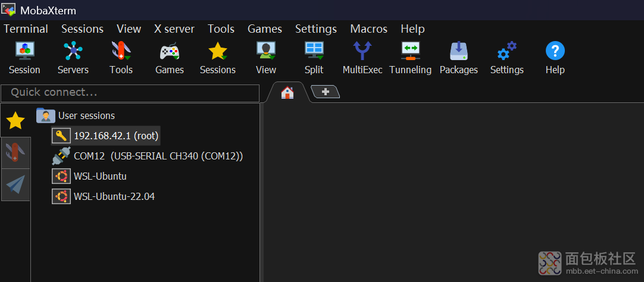Switch to the Swiss knife Tools sidebar tab

(15, 153)
